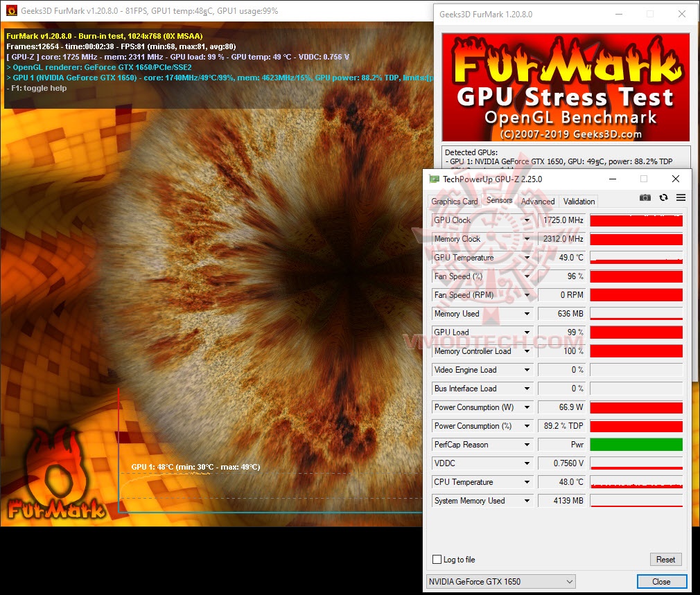The image size is (700, 595).
Task: Close the FurMark 1.20.8.0 launcher window
Action: (x=682, y=15)
